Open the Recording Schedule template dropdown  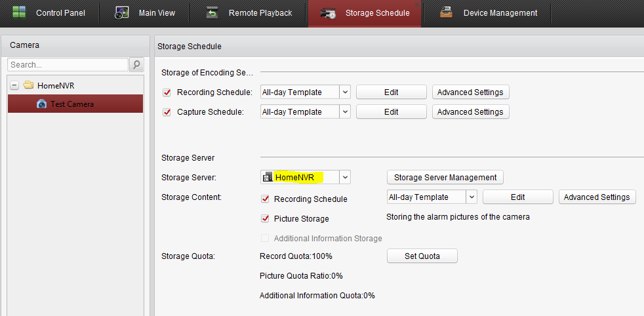tap(345, 92)
